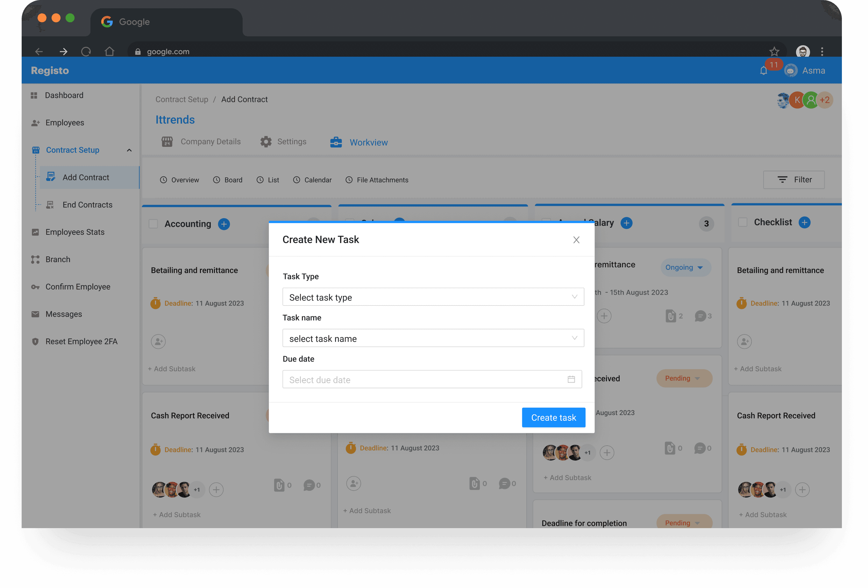This screenshot has height=588, width=868.
Task: Collapse the Contract Setup sidebar section
Action: click(129, 150)
